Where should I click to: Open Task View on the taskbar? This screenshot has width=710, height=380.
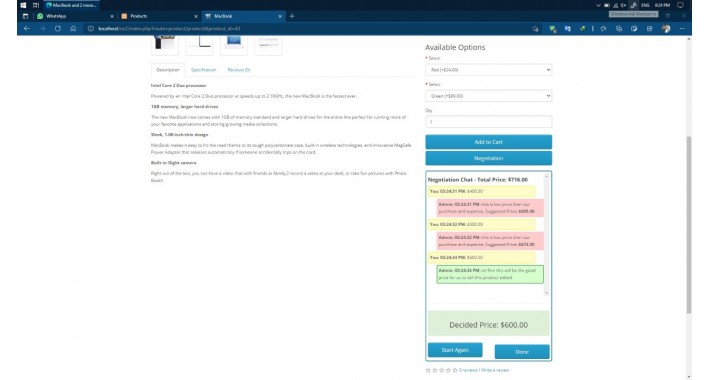pos(36,5)
